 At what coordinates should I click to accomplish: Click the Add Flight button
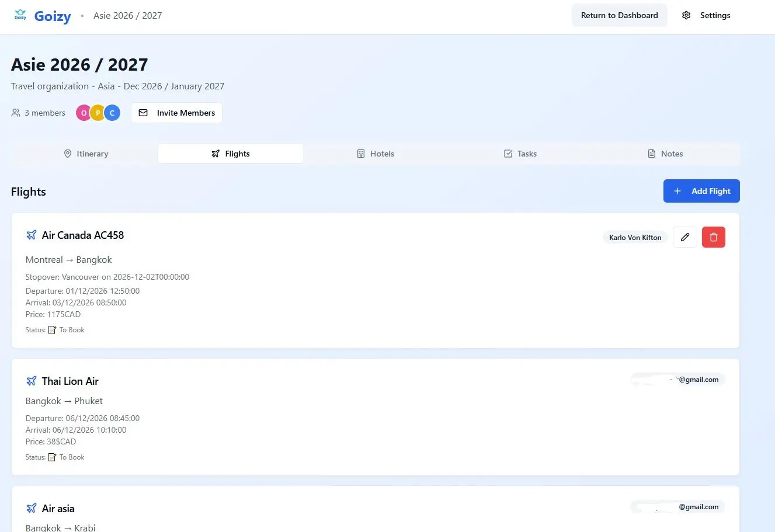701,191
